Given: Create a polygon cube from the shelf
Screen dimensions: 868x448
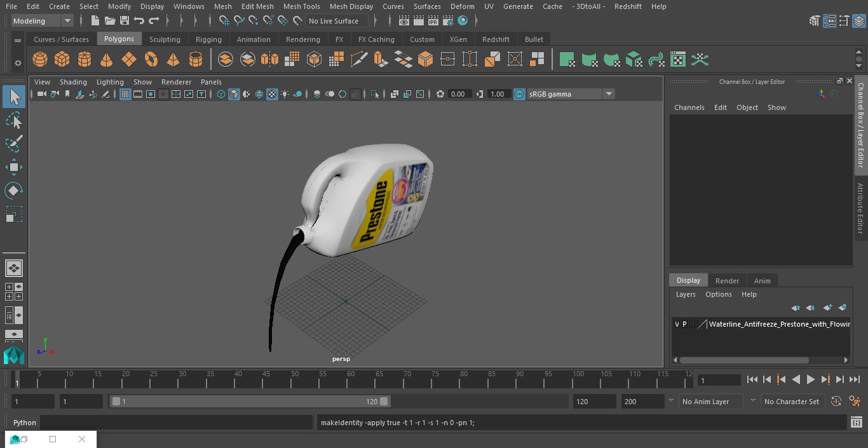Looking at the screenshot, I should pos(62,60).
